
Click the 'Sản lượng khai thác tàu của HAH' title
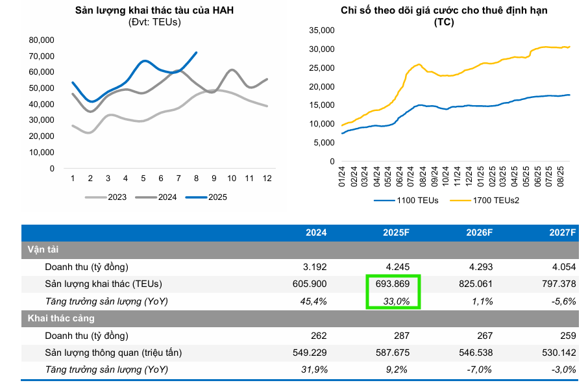[154, 11]
